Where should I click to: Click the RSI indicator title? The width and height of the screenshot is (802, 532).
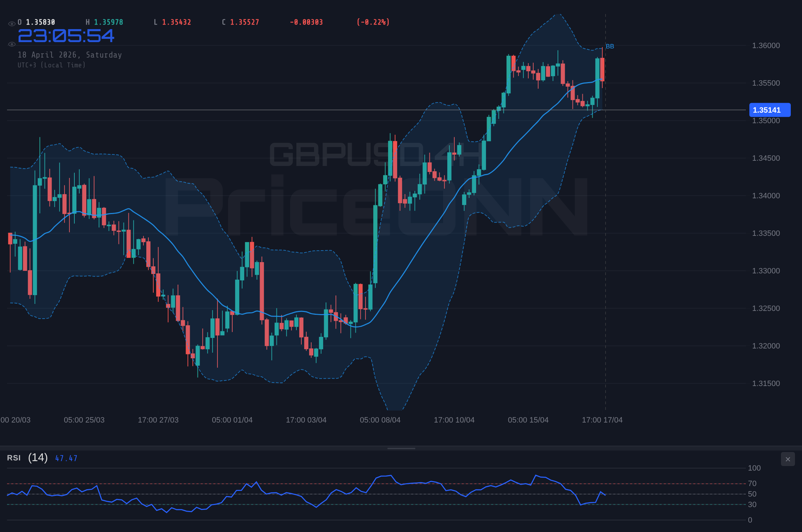click(x=14, y=458)
